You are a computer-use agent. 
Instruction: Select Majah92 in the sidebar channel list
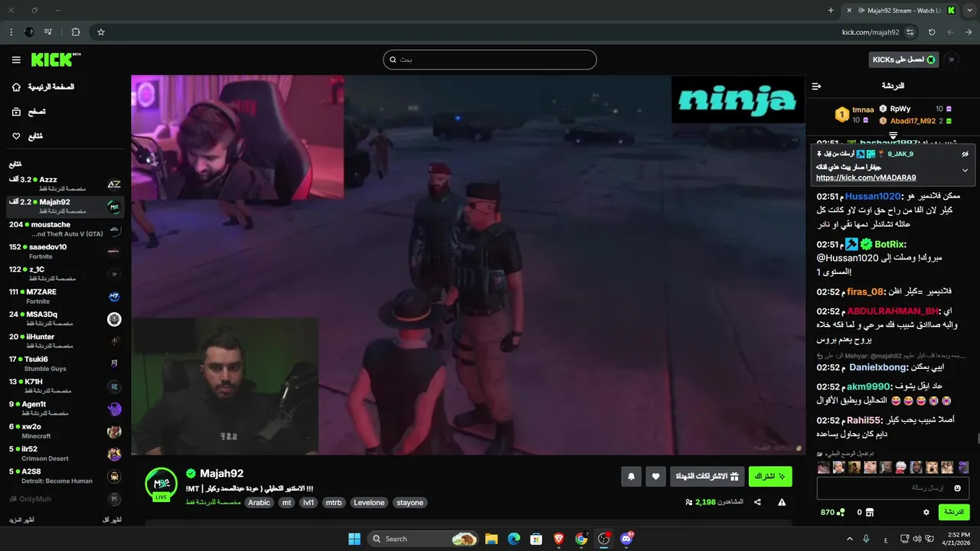[65, 206]
